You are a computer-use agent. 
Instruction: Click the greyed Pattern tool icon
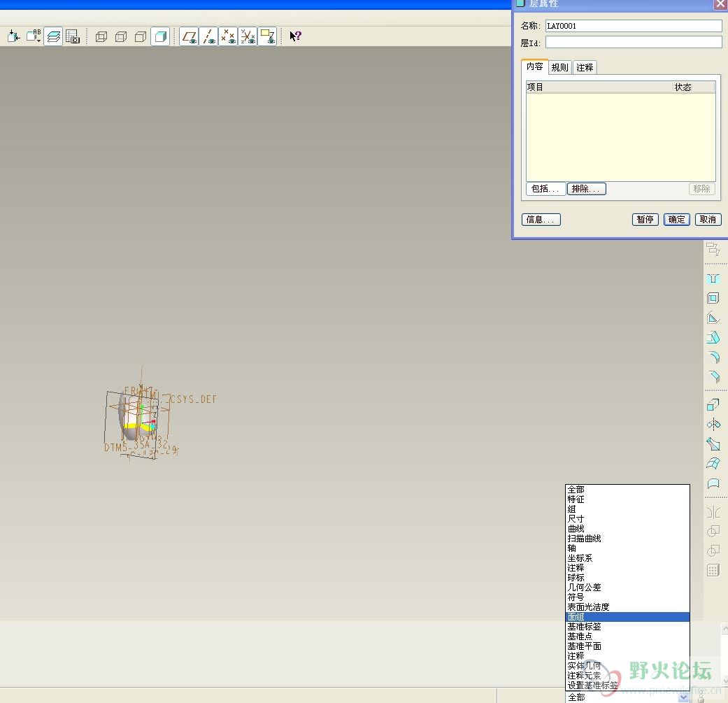coord(713,570)
